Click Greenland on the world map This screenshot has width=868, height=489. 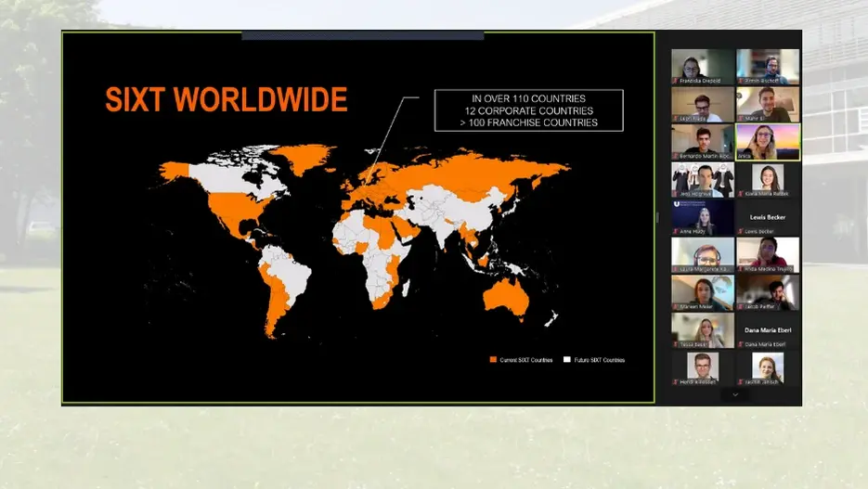pos(304,158)
